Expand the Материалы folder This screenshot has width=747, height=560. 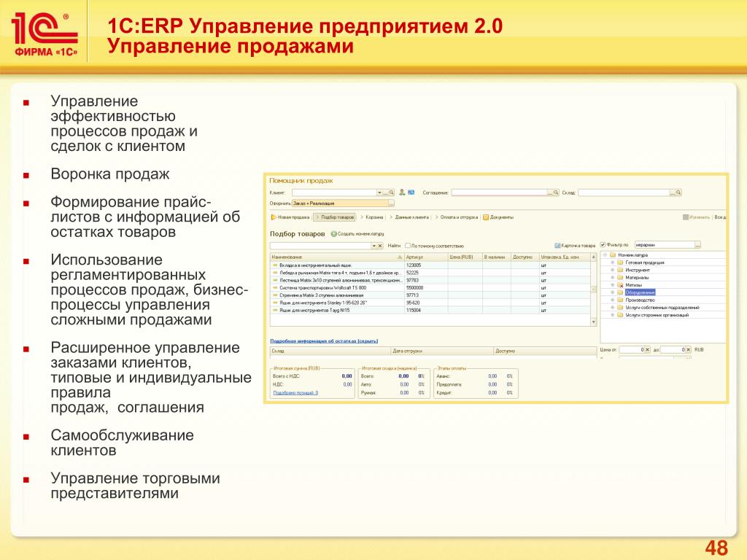click(x=613, y=277)
